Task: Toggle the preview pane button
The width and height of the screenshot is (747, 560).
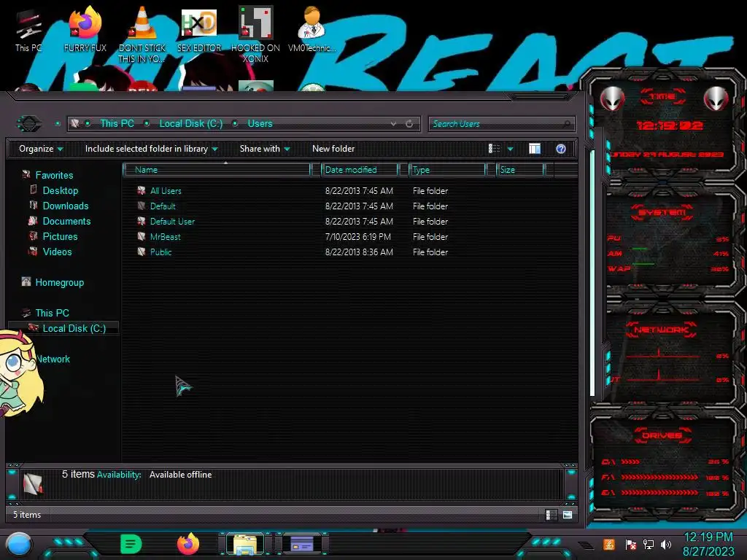Action: (535, 149)
